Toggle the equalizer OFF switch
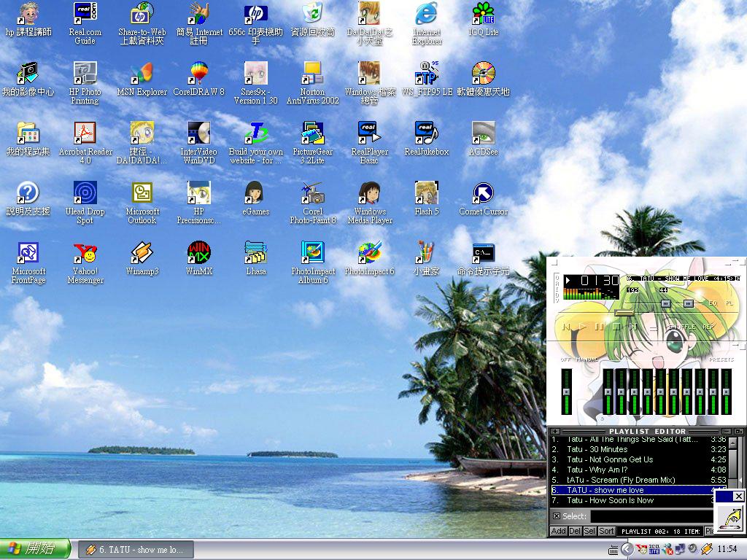The height and width of the screenshot is (560, 747). (565, 359)
